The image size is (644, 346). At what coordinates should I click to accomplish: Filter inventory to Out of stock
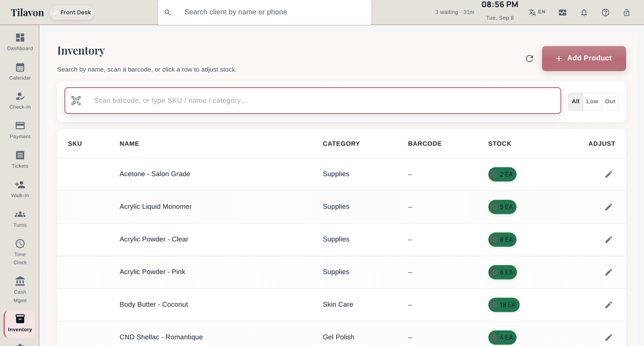click(610, 101)
